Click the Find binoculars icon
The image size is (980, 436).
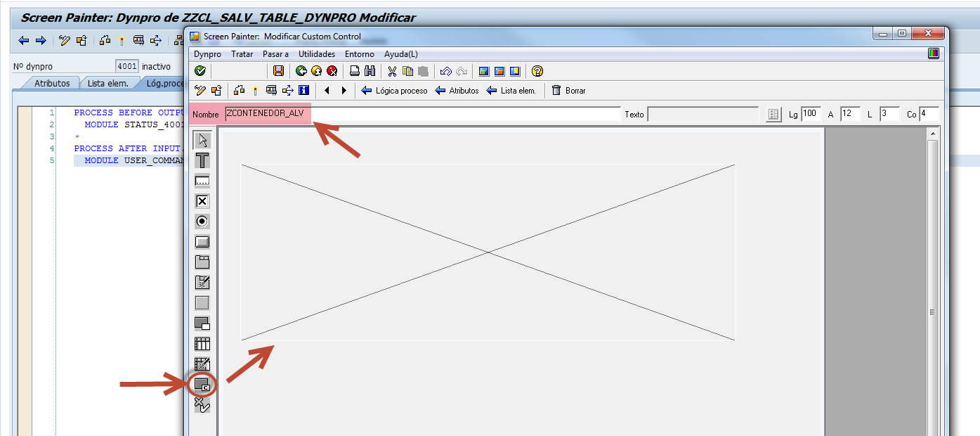tap(370, 71)
